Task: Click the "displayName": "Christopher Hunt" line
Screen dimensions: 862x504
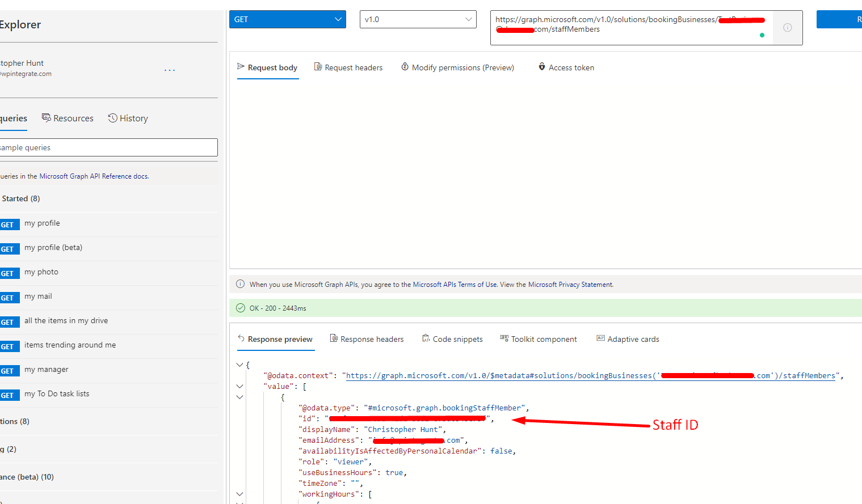Action: tap(372, 429)
